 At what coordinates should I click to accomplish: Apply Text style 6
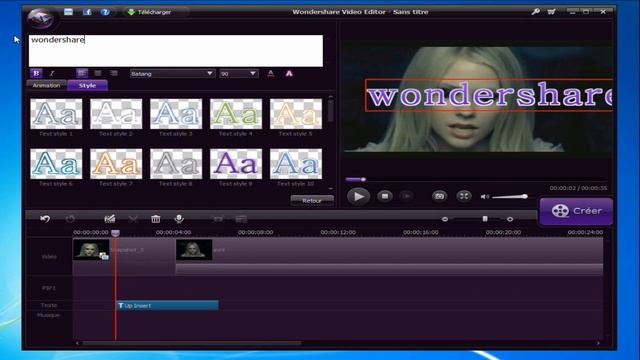pyautogui.click(x=56, y=164)
